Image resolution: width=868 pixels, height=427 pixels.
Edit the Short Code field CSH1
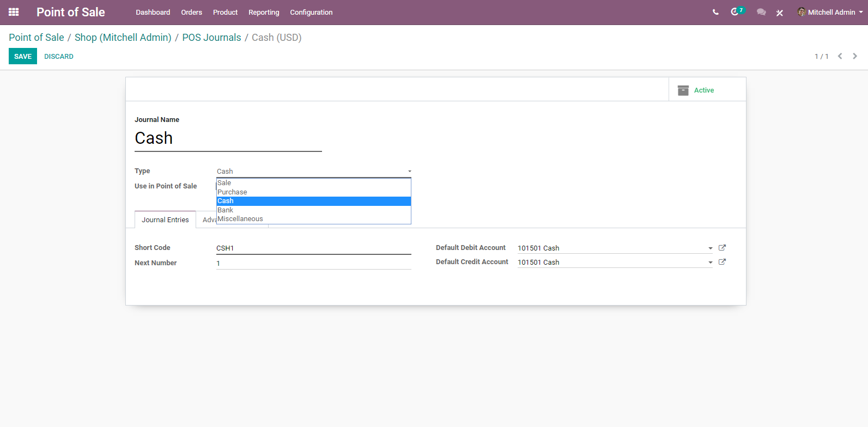point(314,248)
